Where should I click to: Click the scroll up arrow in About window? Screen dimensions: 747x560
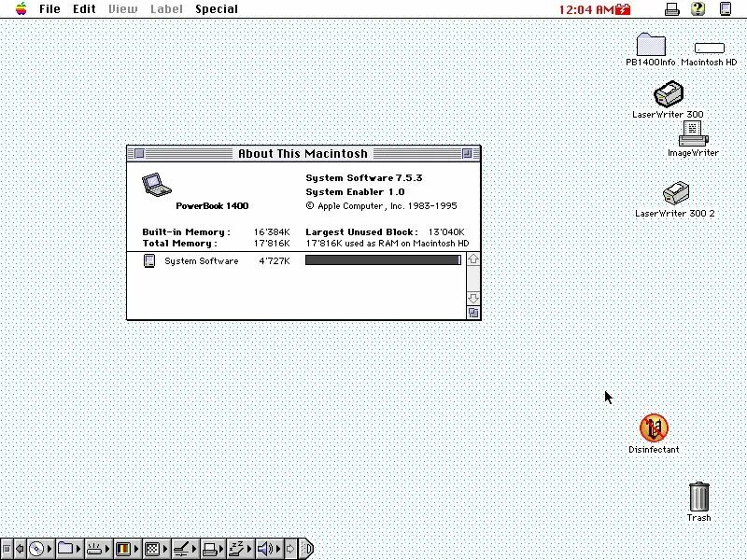click(473, 259)
